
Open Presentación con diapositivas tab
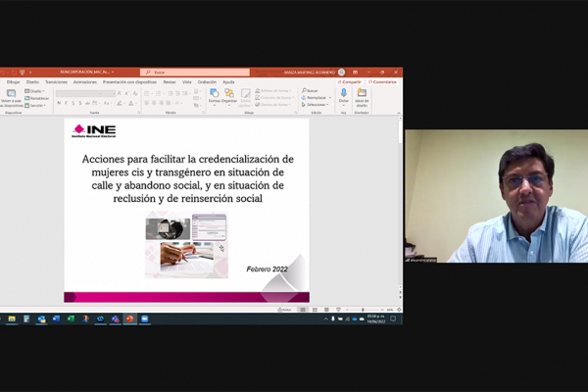point(129,81)
